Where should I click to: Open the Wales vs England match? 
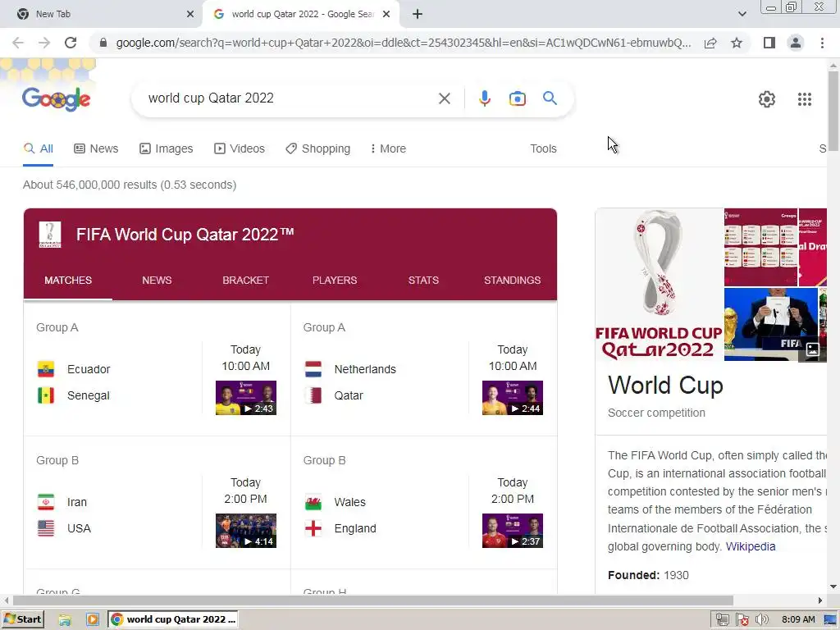click(x=424, y=503)
